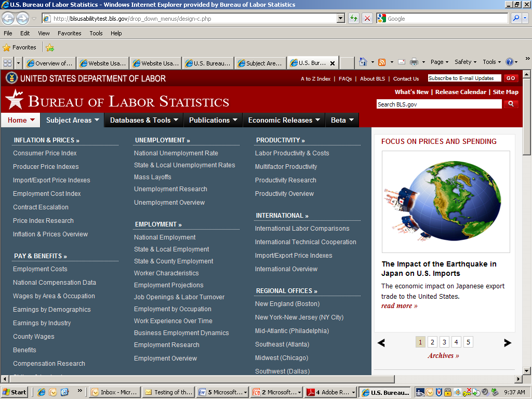Open Inbox - Microsoft taskbar item
Screen dimensions: 532x399
coord(115,392)
